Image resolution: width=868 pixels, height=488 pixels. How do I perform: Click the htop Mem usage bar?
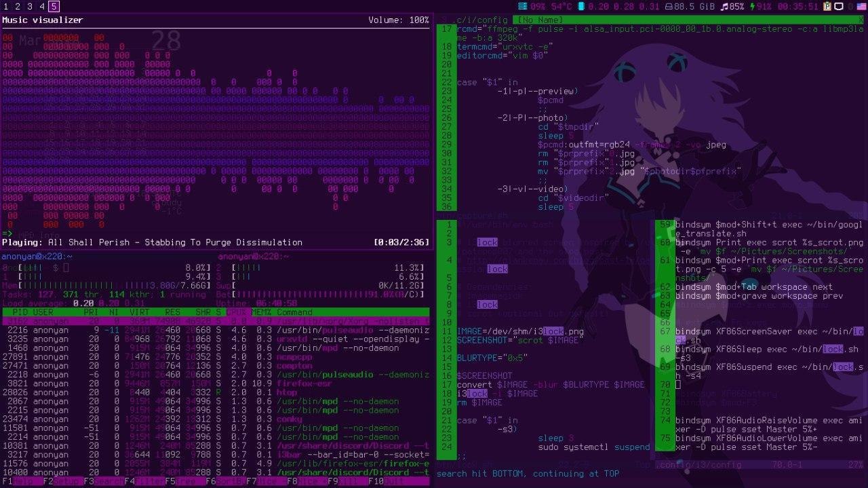tap(106, 286)
